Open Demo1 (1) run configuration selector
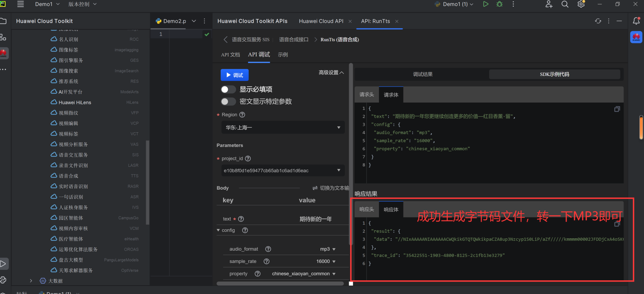 click(x=454, y=4)
